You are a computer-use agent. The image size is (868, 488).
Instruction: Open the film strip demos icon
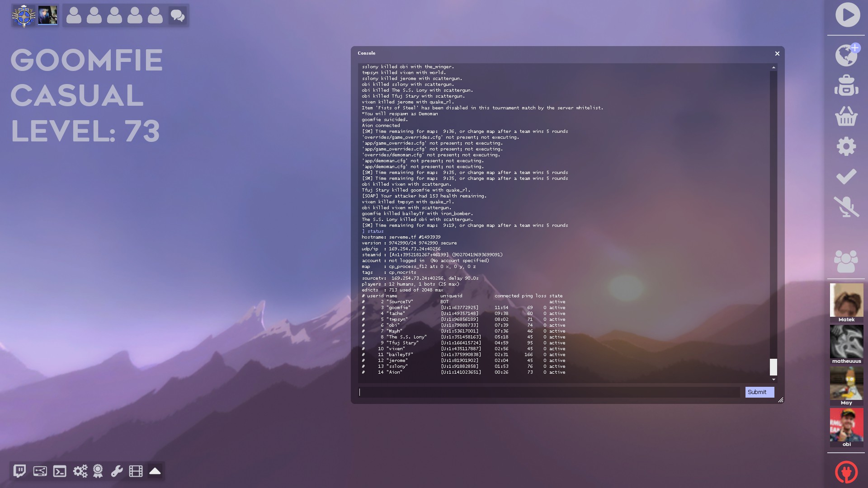pyautogui.click(x=136, y=471)
